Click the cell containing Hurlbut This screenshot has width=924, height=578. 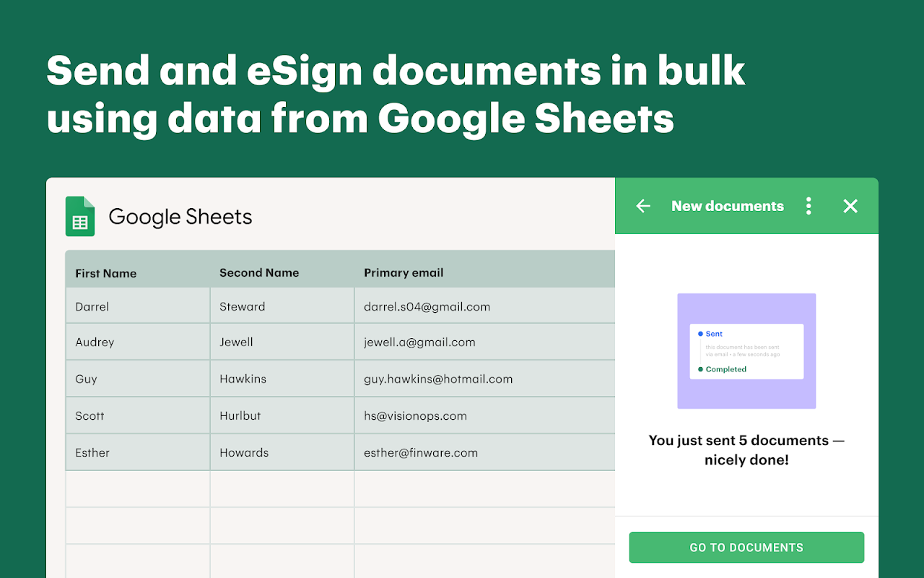[x=282, y=416]
